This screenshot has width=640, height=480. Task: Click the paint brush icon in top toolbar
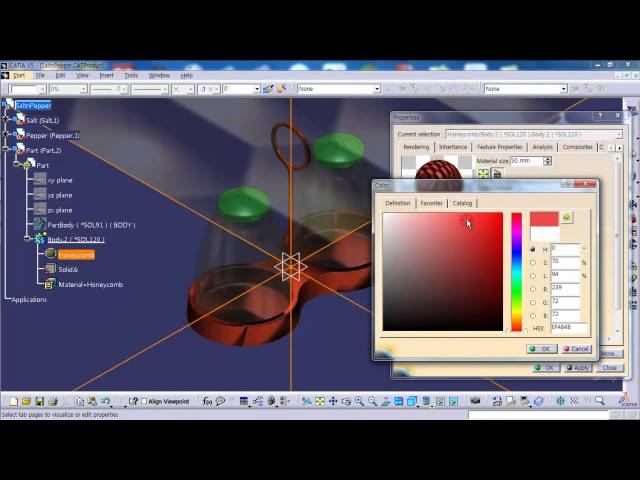pyautogui.click(x=268, y=89)
